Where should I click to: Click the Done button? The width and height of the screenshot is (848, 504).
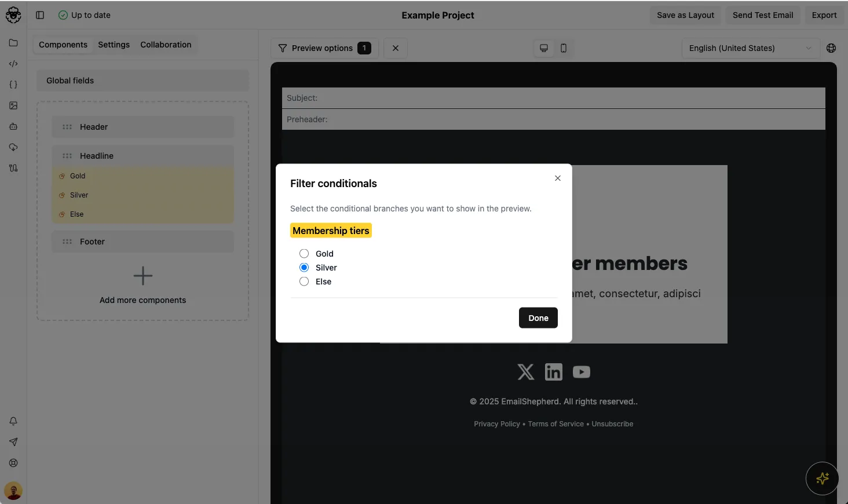click(x=538, y=318)
